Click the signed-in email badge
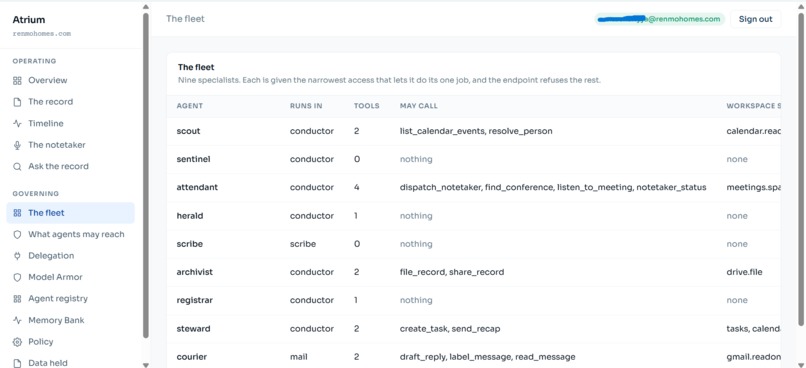This screenshot has width=806, height=368. click(x=660, y=19)
